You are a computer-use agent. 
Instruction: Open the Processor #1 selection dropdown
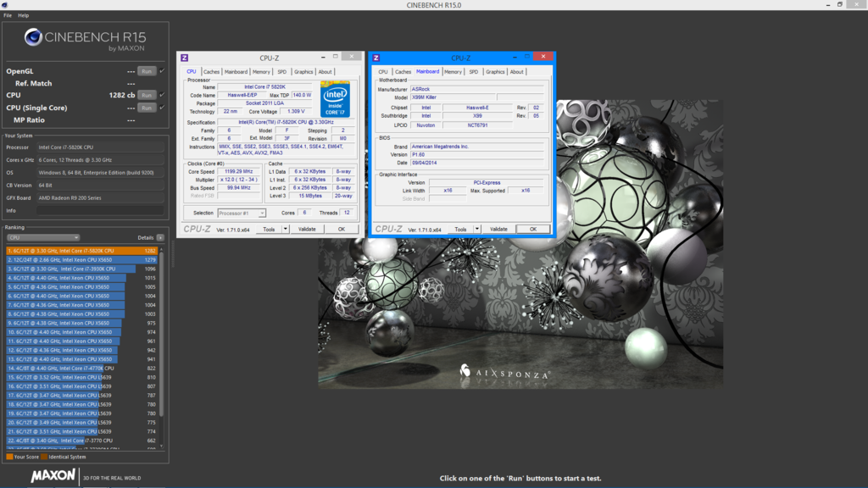(x=242, y=213)
